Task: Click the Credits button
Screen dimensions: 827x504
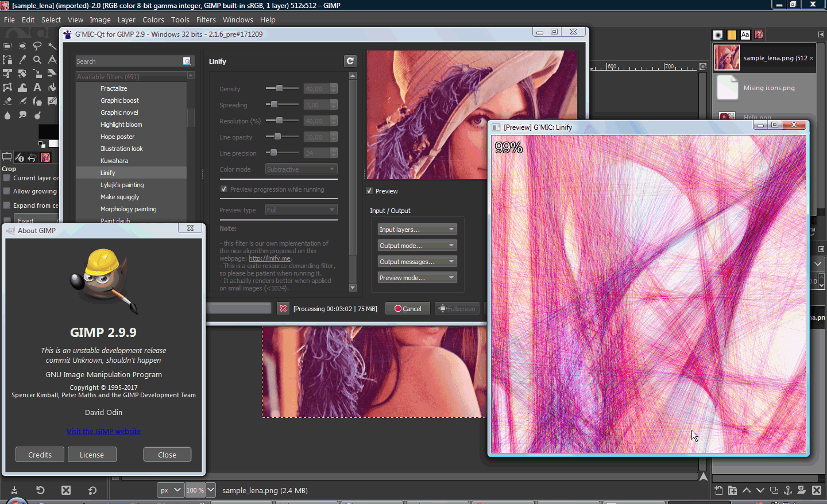Action: pyautogui.click(x=40, y=455)
